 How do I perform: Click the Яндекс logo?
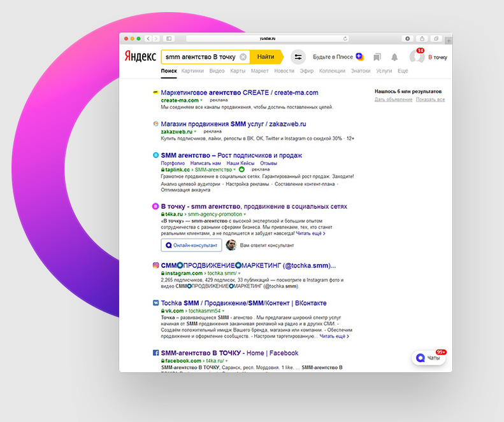140,57
